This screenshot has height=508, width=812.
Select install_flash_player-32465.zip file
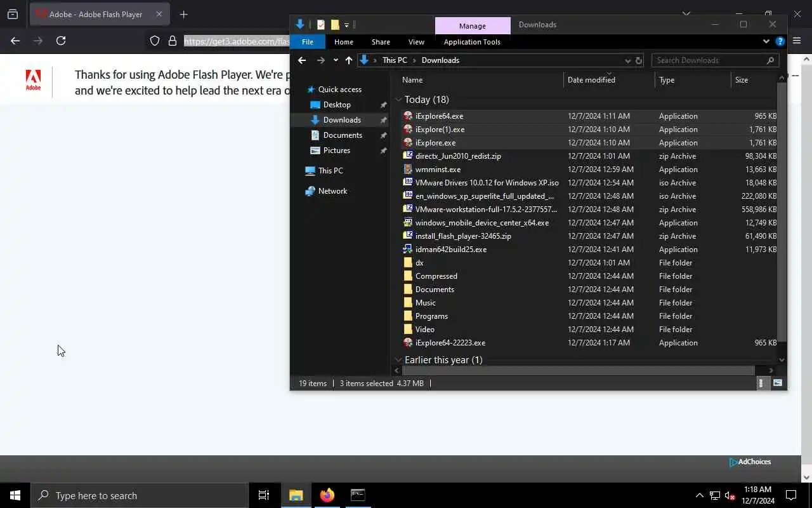coord(589,236)
